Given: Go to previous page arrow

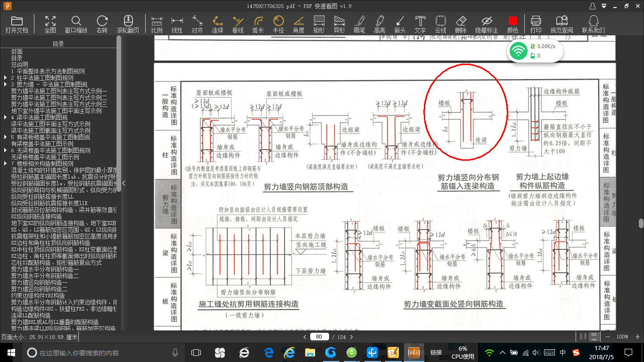Looking at the screenshot, I should coord(305,337).
